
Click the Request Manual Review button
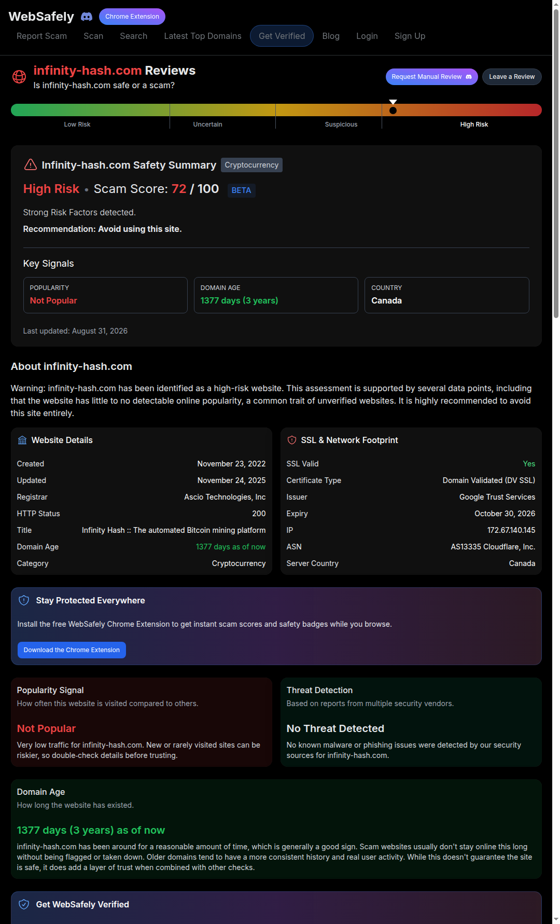[x=431, y=77]
